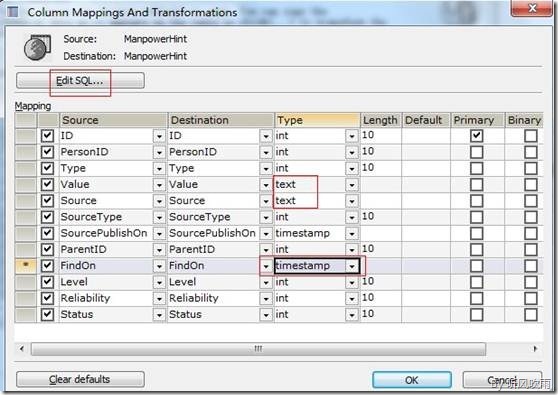Click the database table icon beside Source
The width and height of the screenshot is (558, 395).
click(x=37, y=47)
